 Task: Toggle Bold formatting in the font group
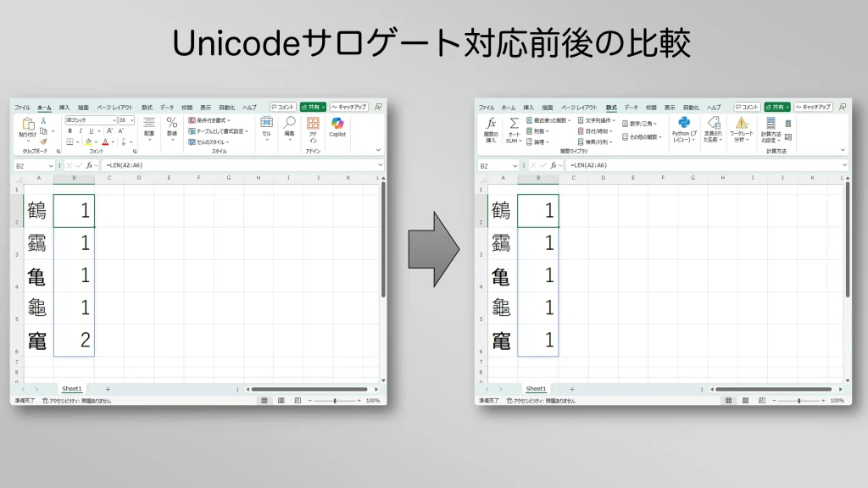click(x=70, y=131)
